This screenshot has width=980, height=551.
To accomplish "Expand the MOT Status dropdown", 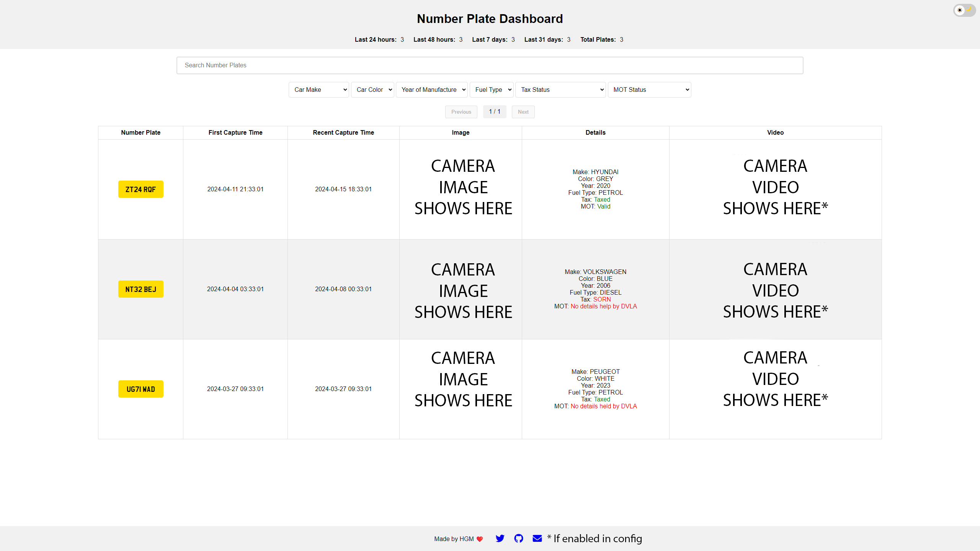I will tap(649, 90).
